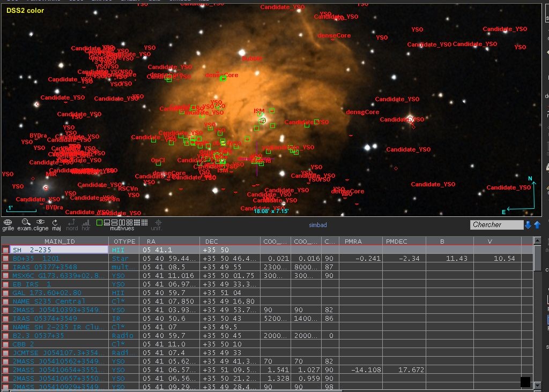
Task: Select the nine-panel multiview layout
Action: pyautogui.click(x=137, y=222)
